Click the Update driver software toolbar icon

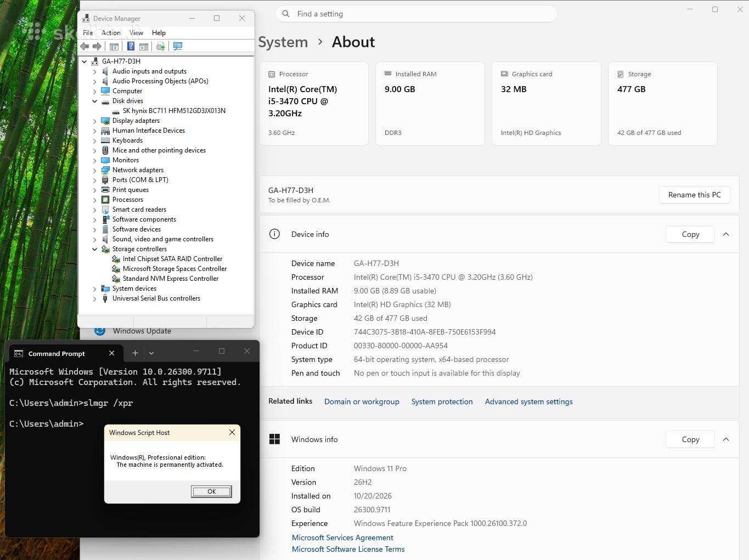click(161, 47)
